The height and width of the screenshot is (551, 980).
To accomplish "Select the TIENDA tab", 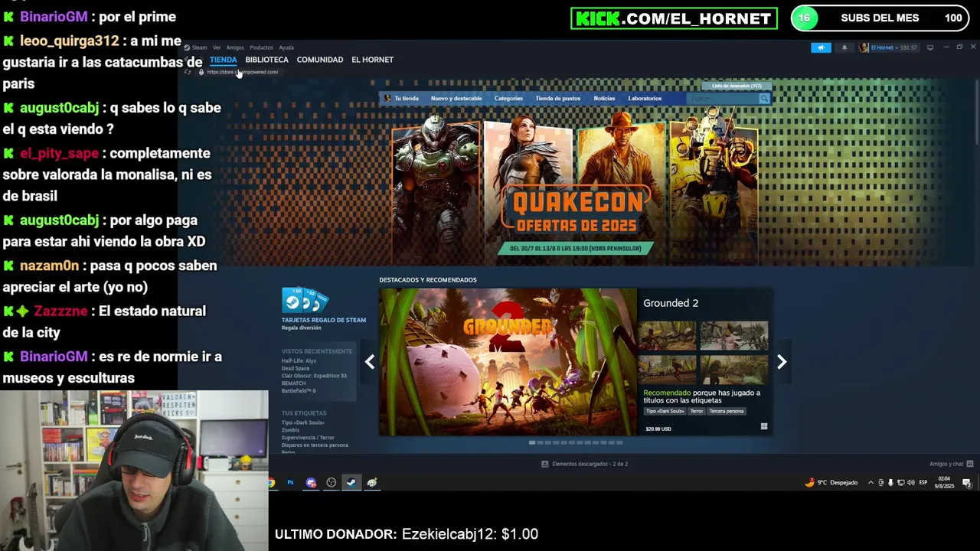I will point(224,60).
